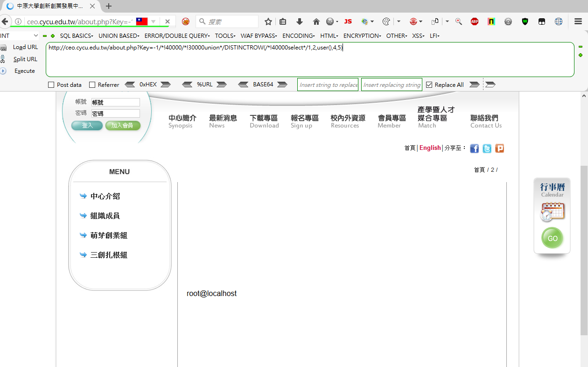Click the browser back arrow

tap(5, 21)
